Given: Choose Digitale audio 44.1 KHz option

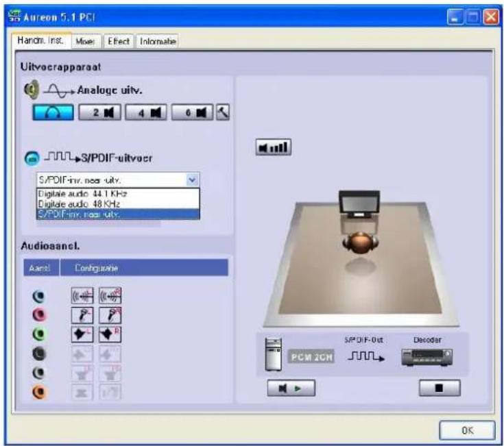Looking at the screenshot, I should (118, 194).
